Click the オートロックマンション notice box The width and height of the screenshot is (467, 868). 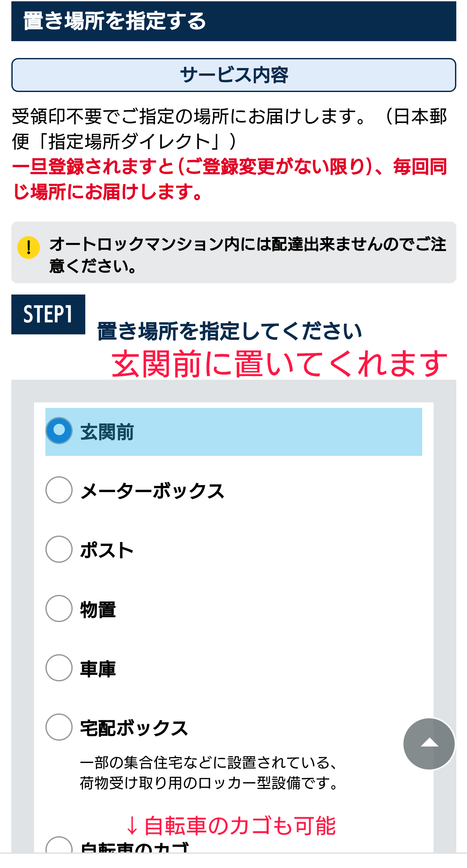234,252
